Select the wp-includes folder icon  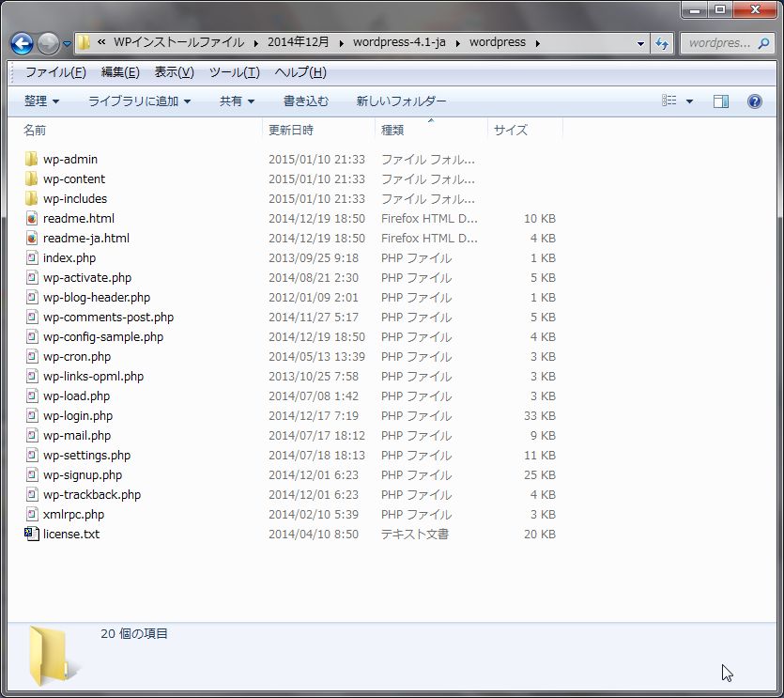(x=31, y=198)
